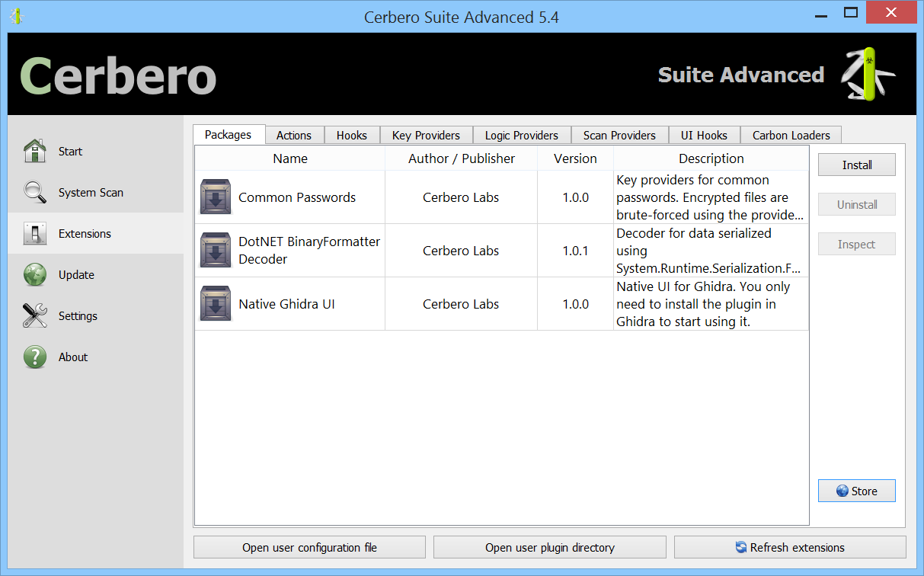Open user configuration file
Image resolution: width=924 pixels, height=576 pixels.
[309, 547]
